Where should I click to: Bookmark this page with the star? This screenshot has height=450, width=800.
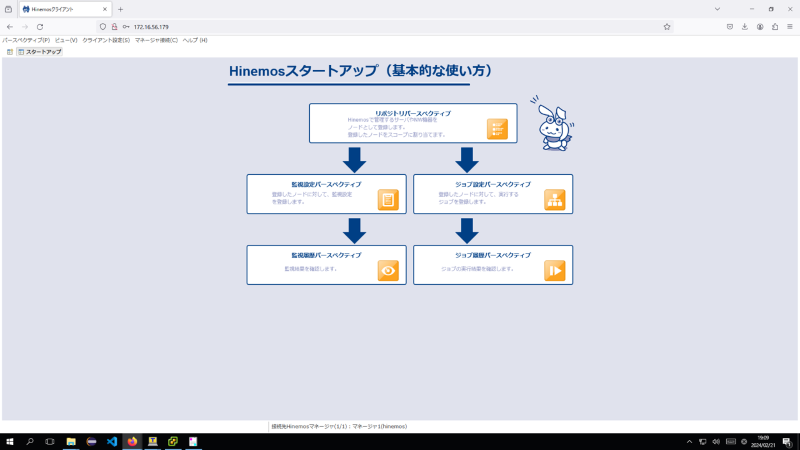[667, 27]
